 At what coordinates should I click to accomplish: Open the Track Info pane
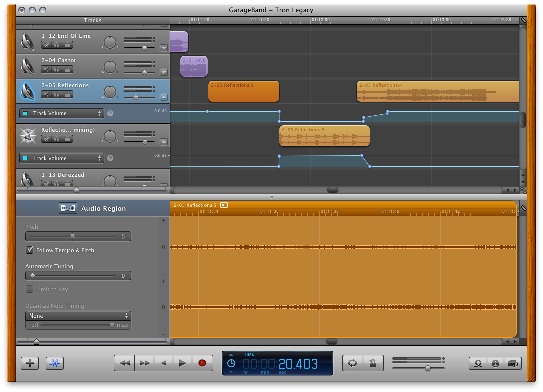click(x=495, y=363)
